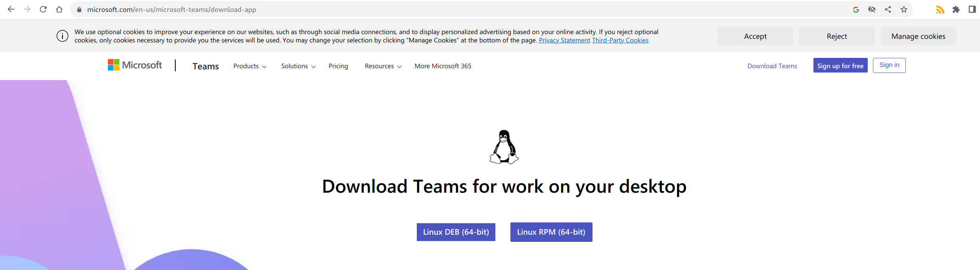
Task: Open the RSS feed extension icon
Action: point(940,10)
